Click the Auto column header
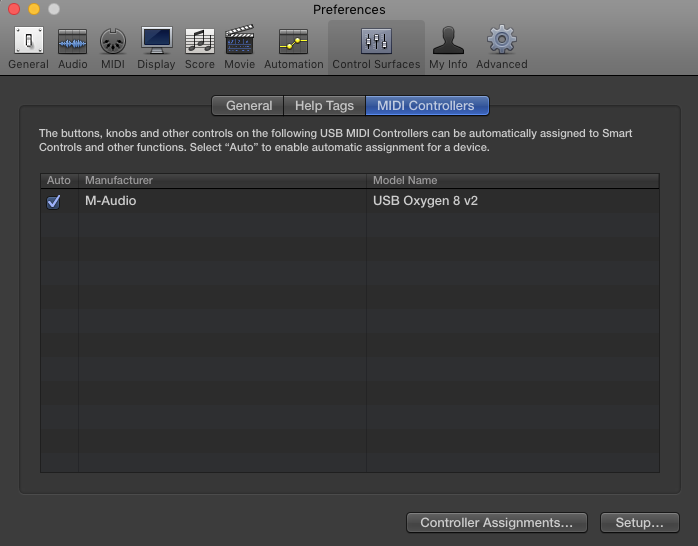This screenshot has height=546, width=698. [x=59, y=180]
